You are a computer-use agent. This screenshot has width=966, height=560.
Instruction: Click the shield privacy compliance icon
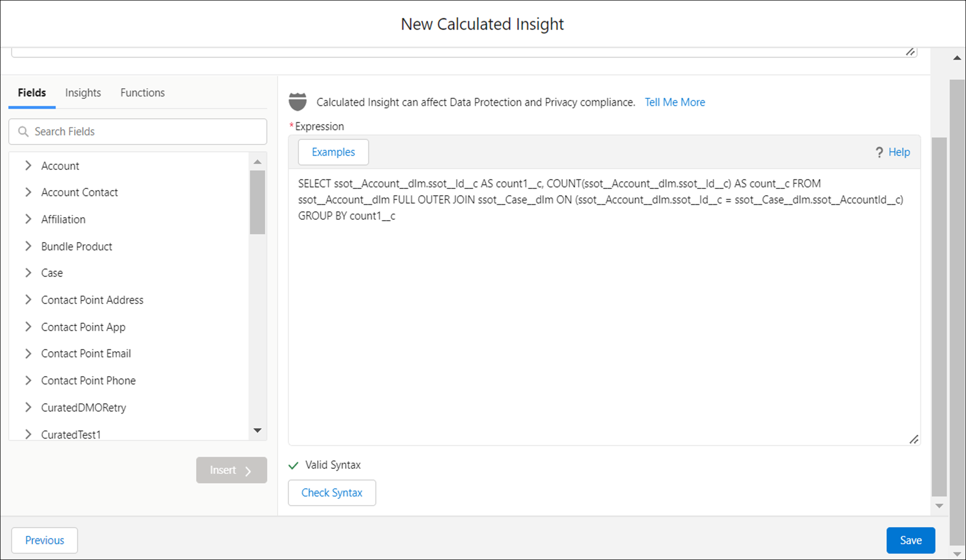tap(298, 101)
